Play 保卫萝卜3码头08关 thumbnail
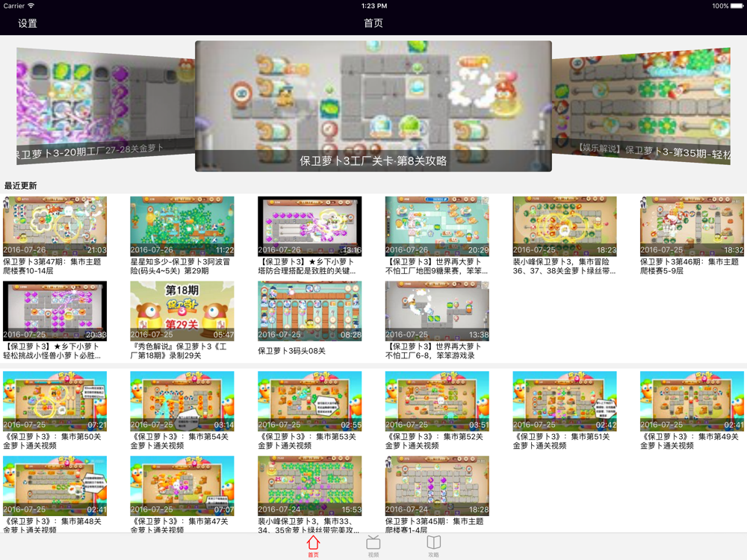The height and width of the screenshot is (560, 747). click(x=310, y=311)
